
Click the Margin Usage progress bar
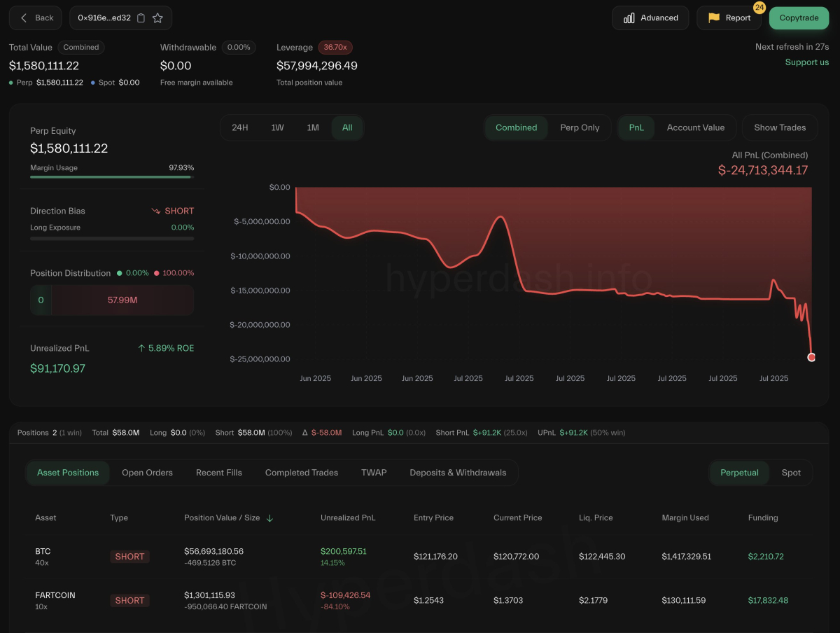pos(112,177)
